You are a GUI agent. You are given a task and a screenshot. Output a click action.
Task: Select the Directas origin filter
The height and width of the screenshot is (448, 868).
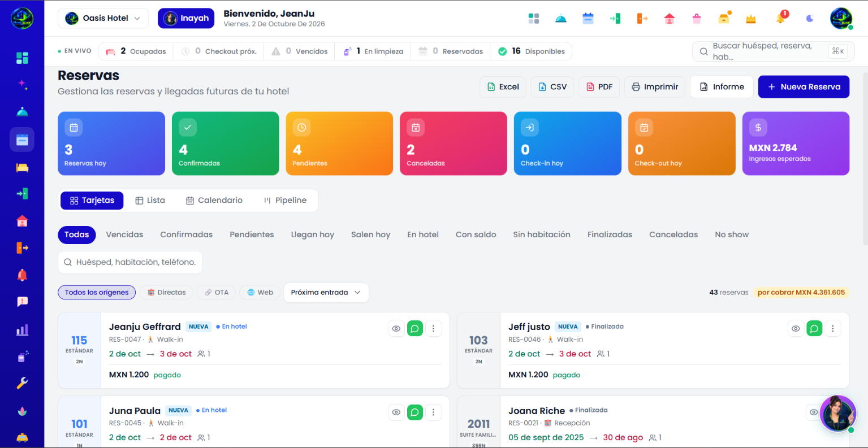pyautogui.click(x=167, y=292)
